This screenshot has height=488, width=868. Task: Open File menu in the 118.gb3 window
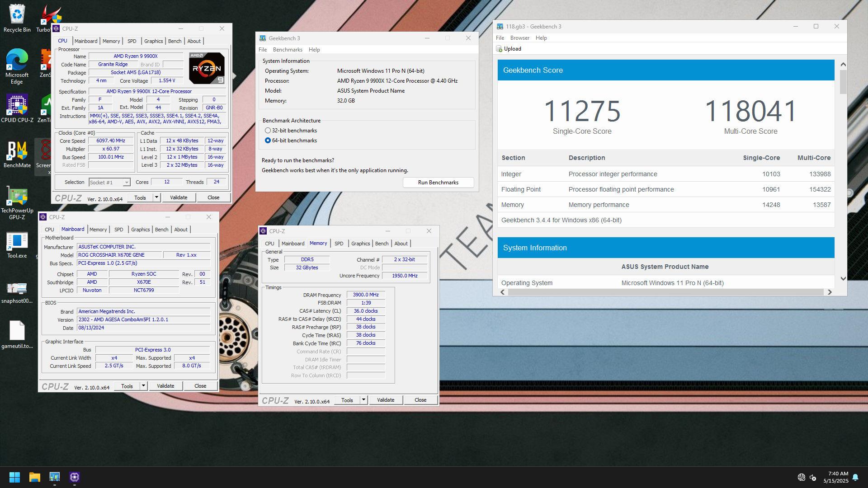(500, 38)
